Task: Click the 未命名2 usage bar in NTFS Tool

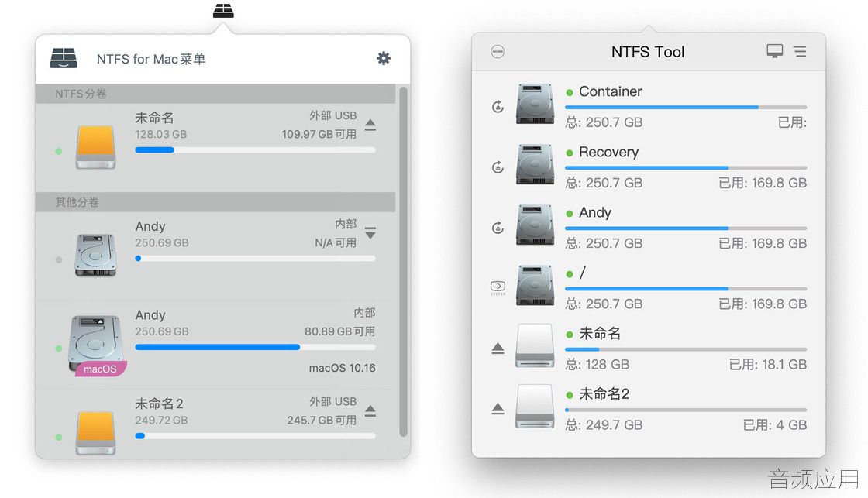Action: 686,410
